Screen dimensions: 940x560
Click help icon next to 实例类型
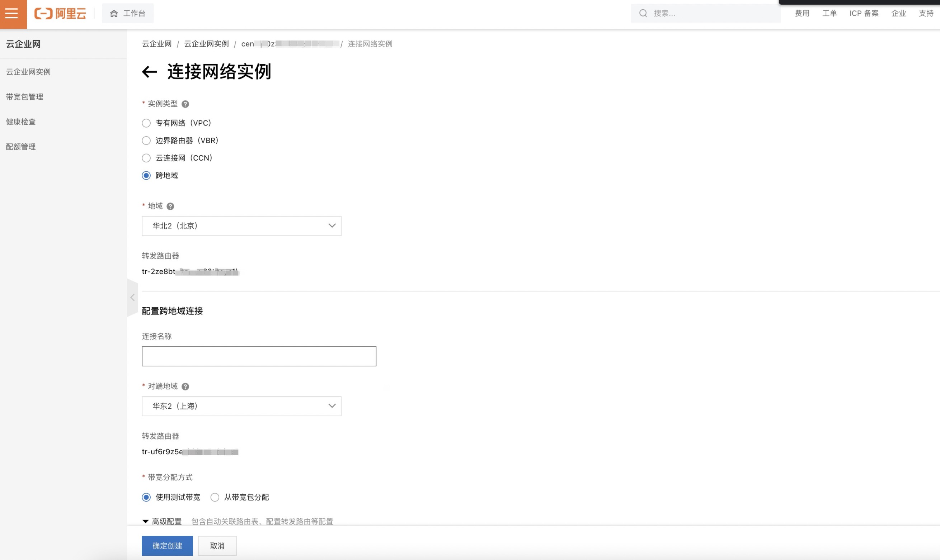tap(185, 104)
